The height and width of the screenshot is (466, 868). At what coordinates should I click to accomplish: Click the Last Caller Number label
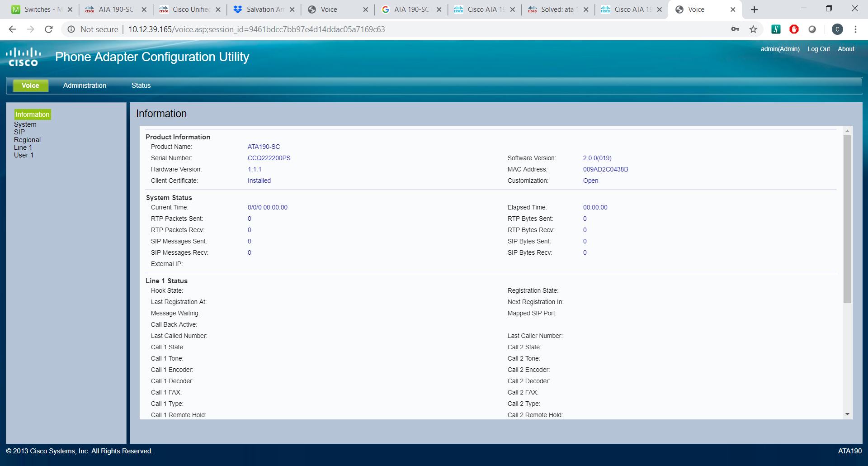tap(535, 336)
